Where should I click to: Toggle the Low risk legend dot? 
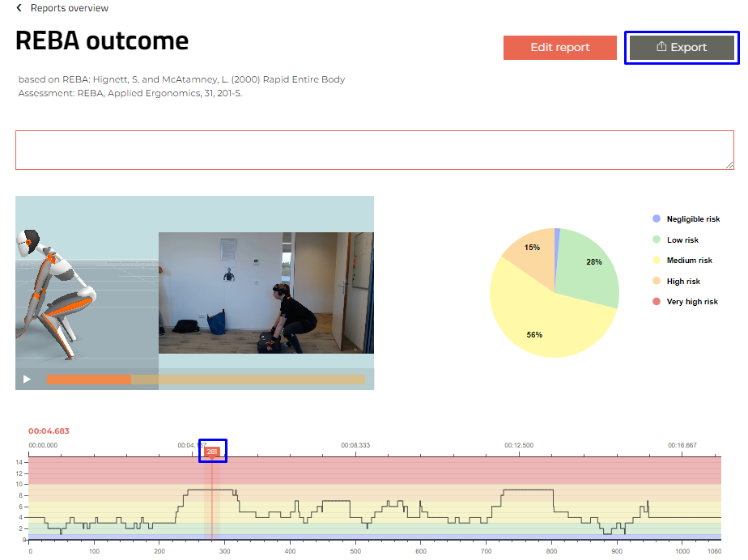656,240
